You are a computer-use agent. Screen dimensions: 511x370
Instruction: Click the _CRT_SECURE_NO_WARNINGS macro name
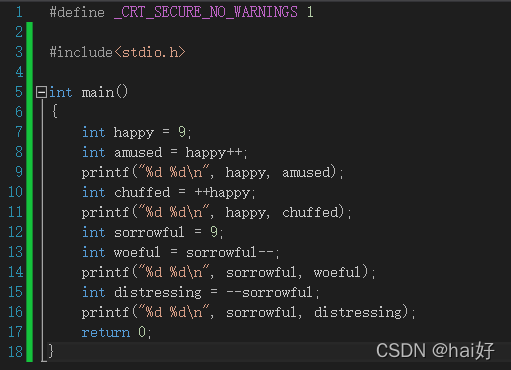pos(206,12)
